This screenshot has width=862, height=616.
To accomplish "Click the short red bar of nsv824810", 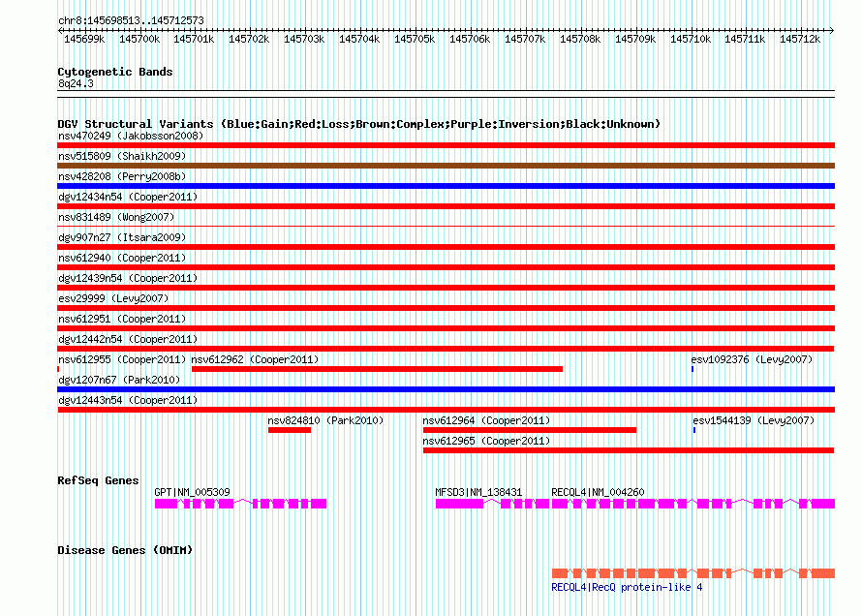I will 290,430.
